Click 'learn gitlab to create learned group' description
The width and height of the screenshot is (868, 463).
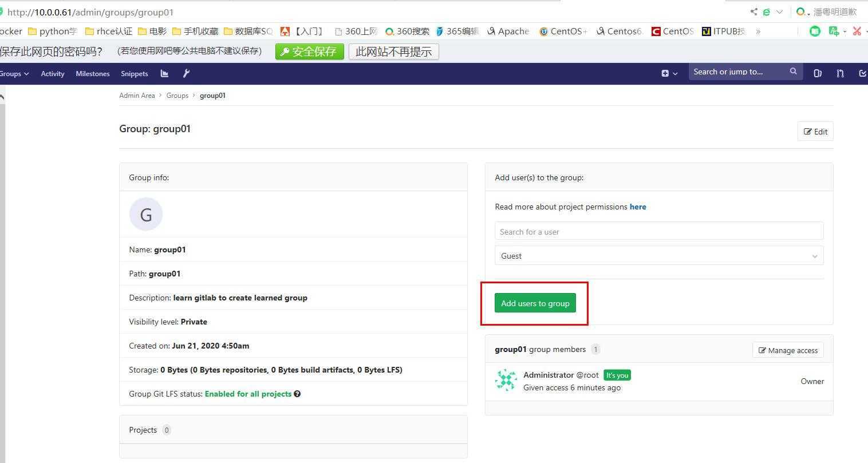(x=240, y=298)
